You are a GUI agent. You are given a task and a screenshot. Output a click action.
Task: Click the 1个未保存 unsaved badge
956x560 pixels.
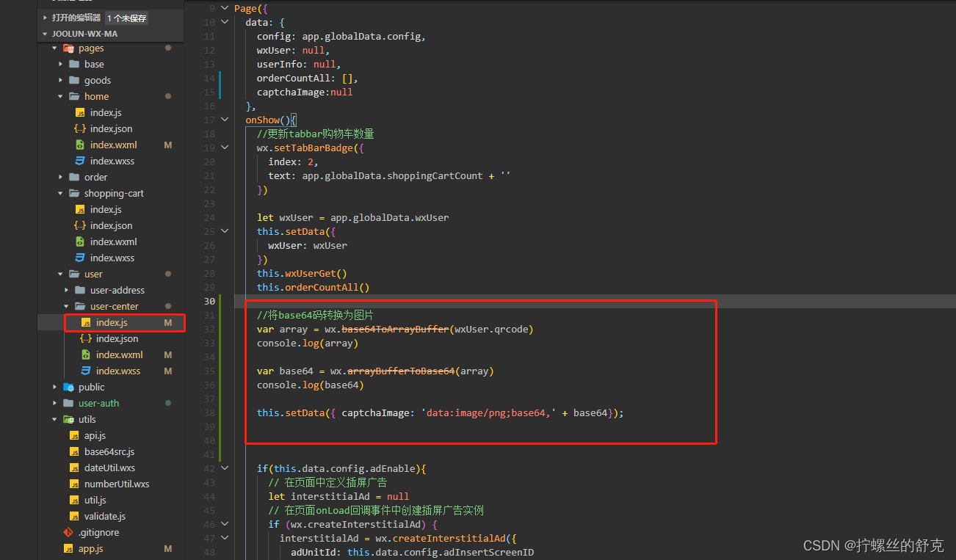coord(126,18)
